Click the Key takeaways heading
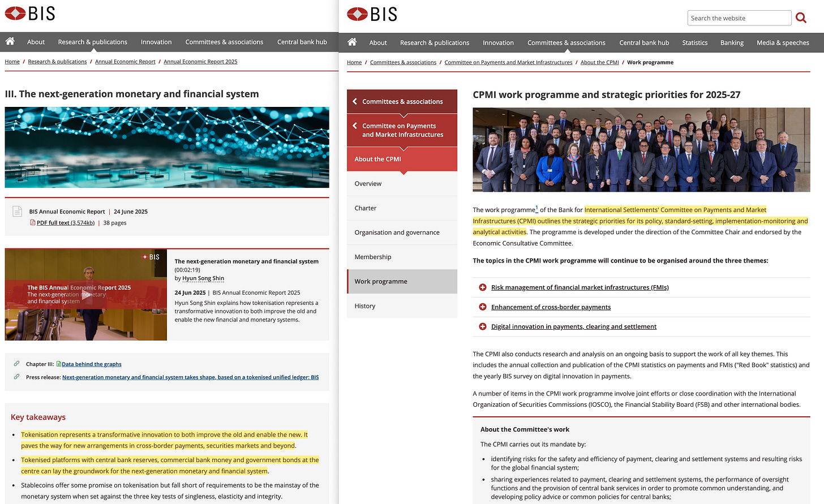Screen dimensions: 824x504 [x=38, y=417]
